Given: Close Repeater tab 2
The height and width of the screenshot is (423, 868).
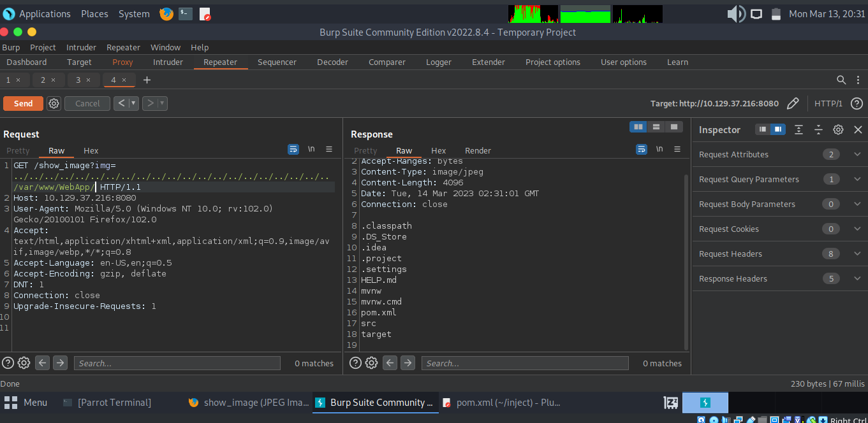Looking at the screenshot, I should [x=54, y=80].
